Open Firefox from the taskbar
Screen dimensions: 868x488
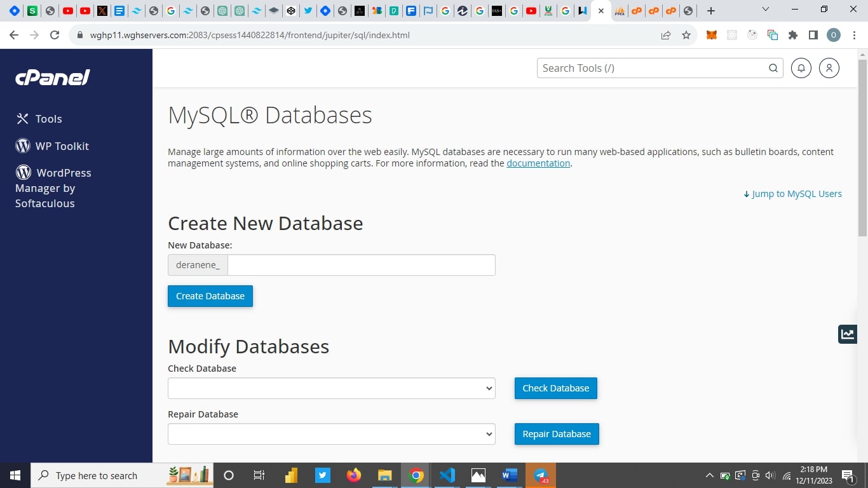(354, 475)
